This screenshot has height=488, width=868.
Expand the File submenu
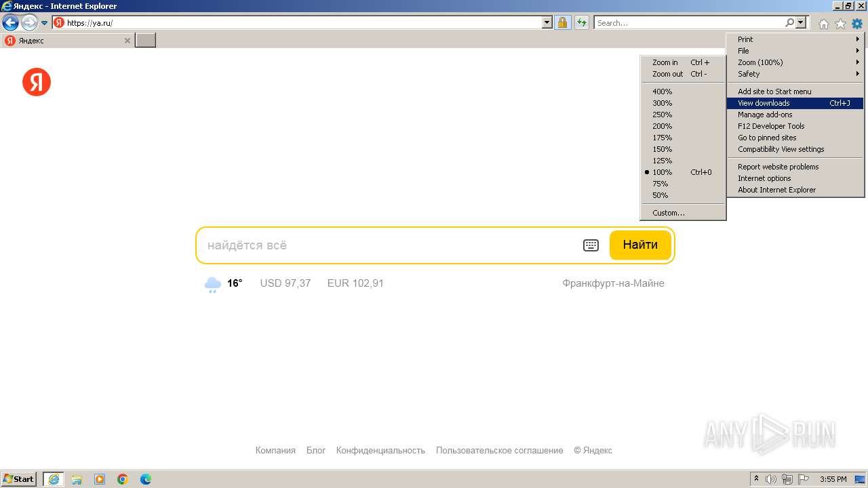pyautogui.click(x=795, y=51)
